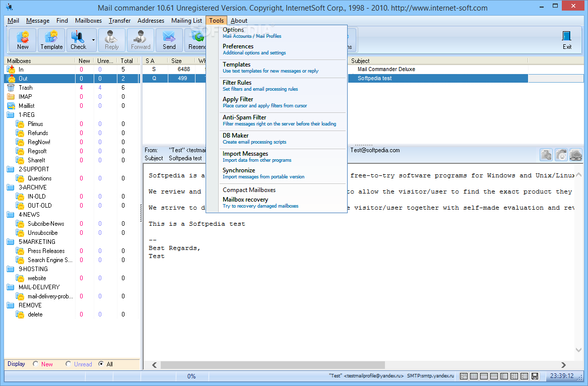Open the Plimus subfolder

(35, 124)
